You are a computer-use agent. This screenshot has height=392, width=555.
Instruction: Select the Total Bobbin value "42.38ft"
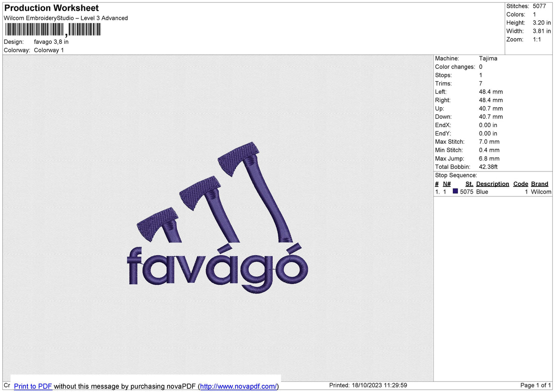coord(488,166)
